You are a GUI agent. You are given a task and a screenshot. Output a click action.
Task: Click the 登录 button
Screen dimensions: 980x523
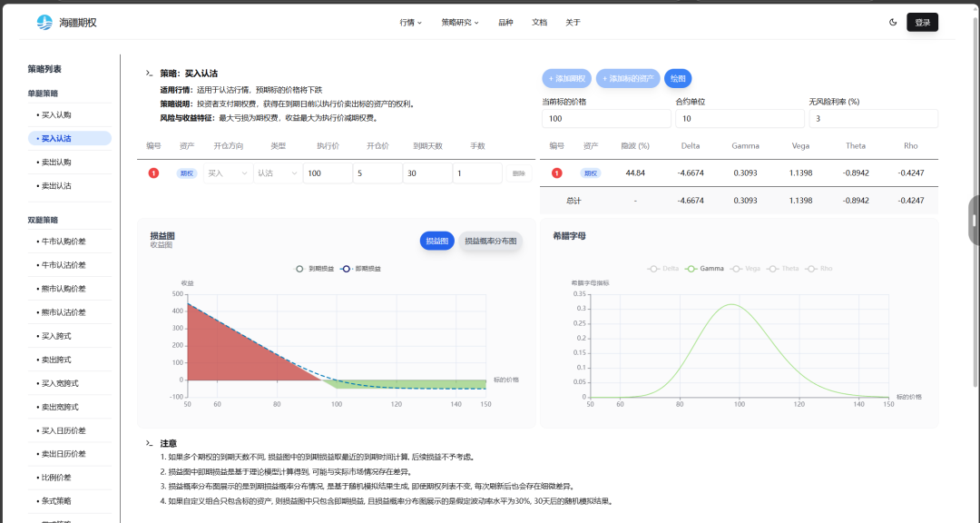pos(922,23)
